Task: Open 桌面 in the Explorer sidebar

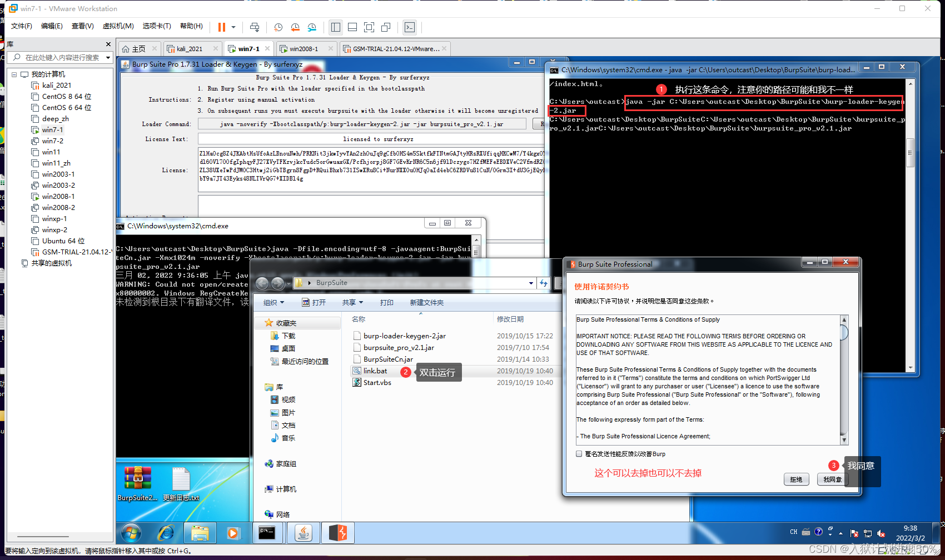Action: click(x=288, y=348)
